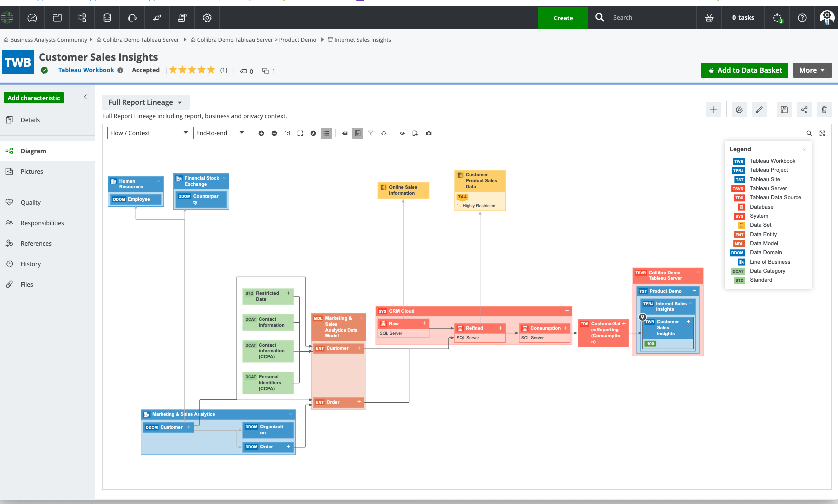Open the End-to-end dropdown

click(x=221, y=133)
